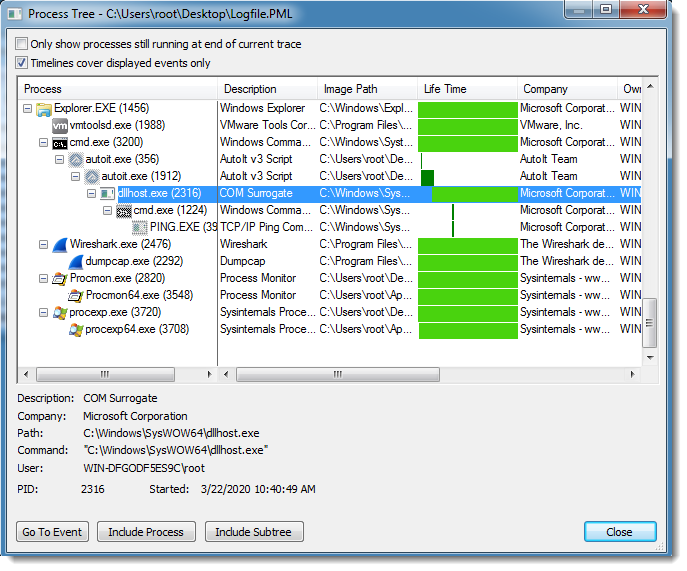Click the 'Dumpcap' description cell
The width and height of the screenshot is (687, 571).
pos(242,262)
